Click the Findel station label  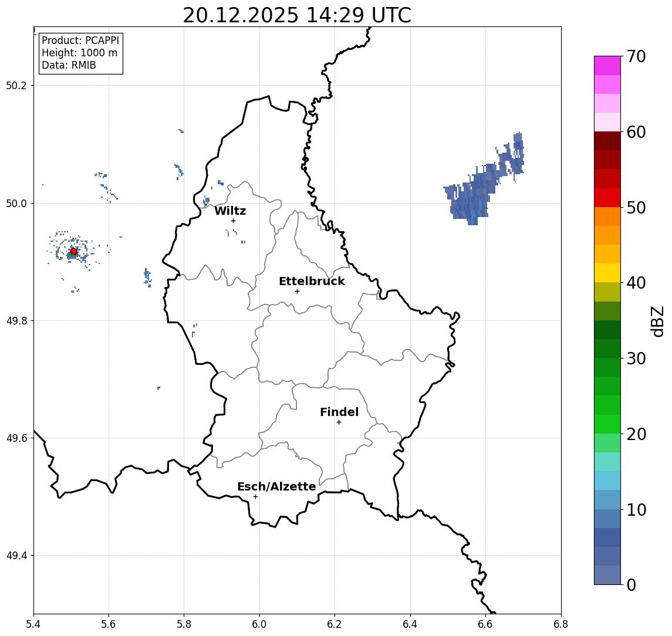[x=339, y=412]
